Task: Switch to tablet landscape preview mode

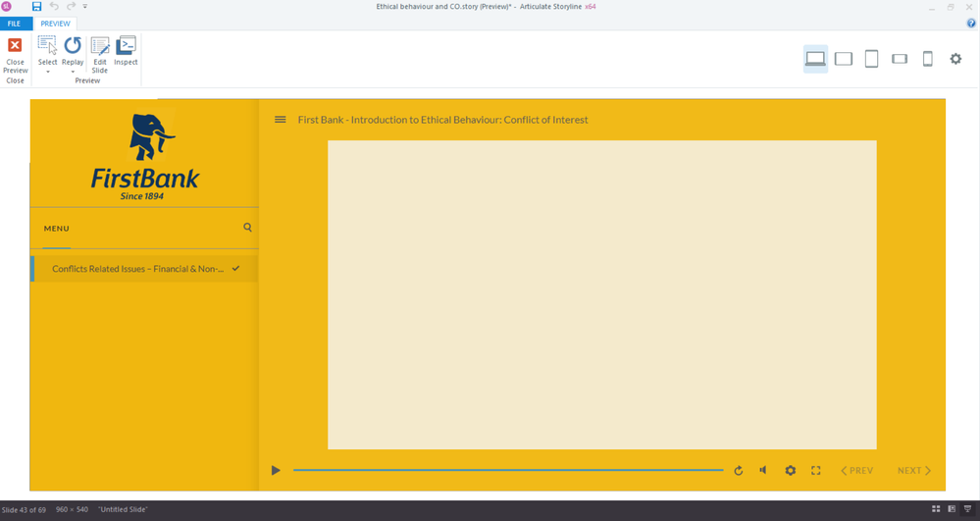Action: click(x=843, y=59)
